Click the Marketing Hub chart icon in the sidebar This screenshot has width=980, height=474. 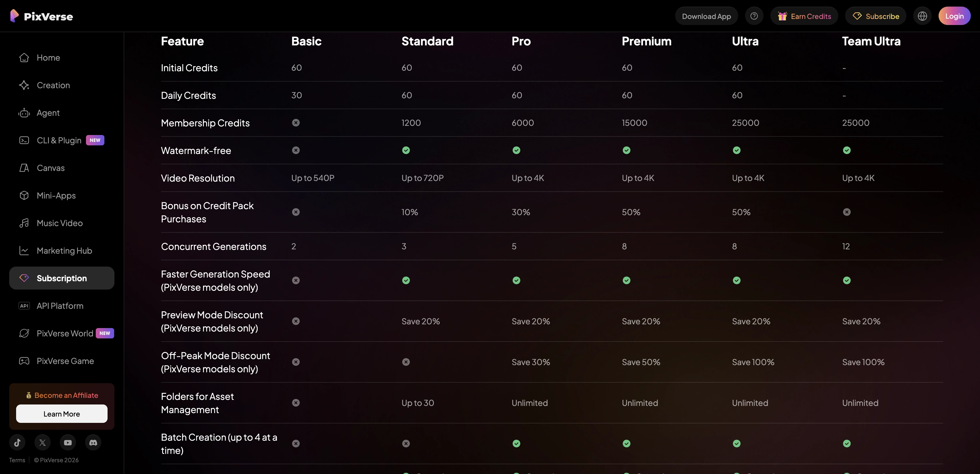click(x=24, y=251)
